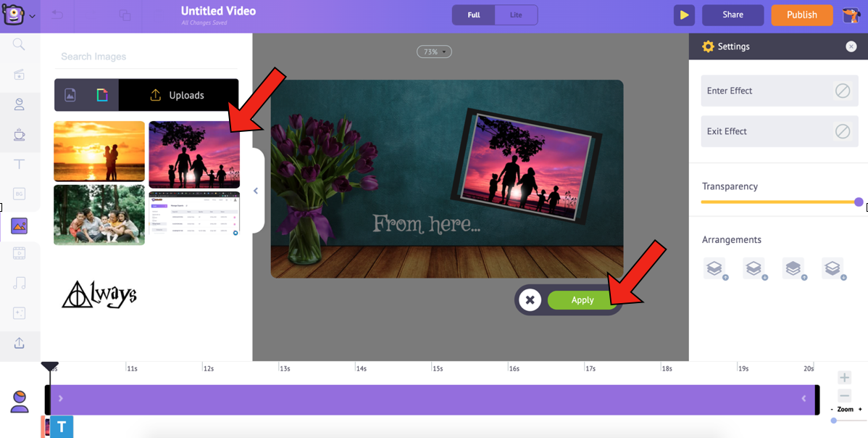This screenshot has height=438, width=868.
Task: Select the sunset couple image thumbnail
Action: tap(99, 151)
